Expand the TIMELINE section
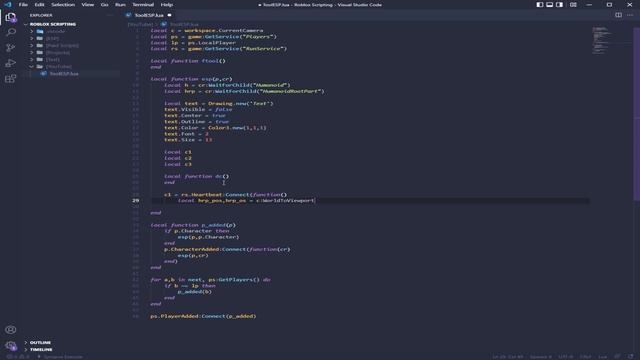 pyautogui.click(x=38, y=349)
